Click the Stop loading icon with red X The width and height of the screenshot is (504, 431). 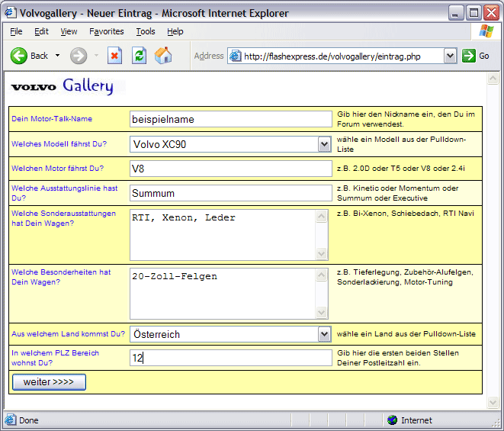tap(114, 56)
